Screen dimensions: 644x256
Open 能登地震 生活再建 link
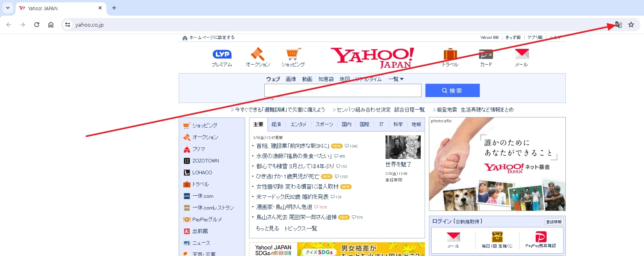coord(475,110)
